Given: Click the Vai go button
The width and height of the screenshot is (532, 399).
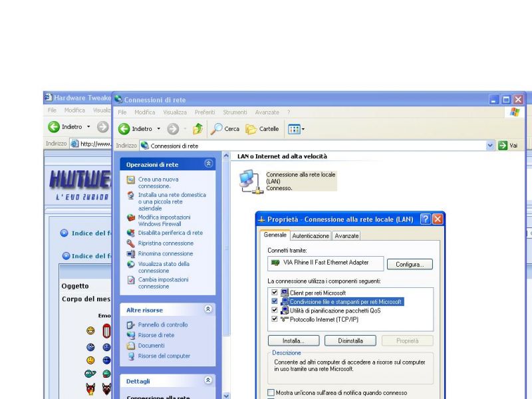Looking at the screenshot, I should click(508, 146).
